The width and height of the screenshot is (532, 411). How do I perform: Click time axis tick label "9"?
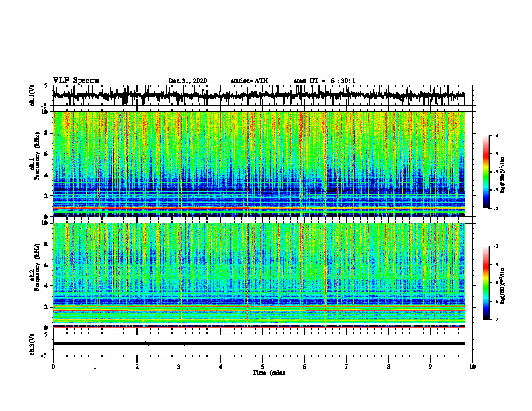430,367
